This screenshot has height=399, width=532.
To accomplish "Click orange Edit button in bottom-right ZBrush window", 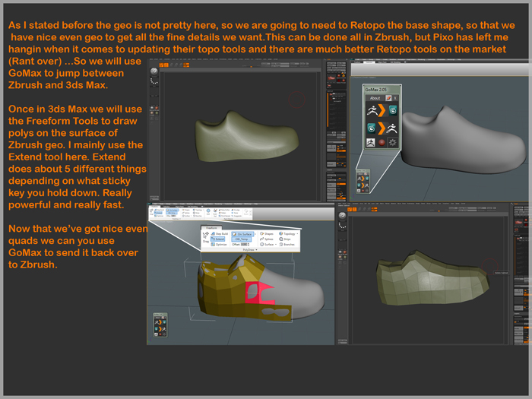I will coord(350,209).
